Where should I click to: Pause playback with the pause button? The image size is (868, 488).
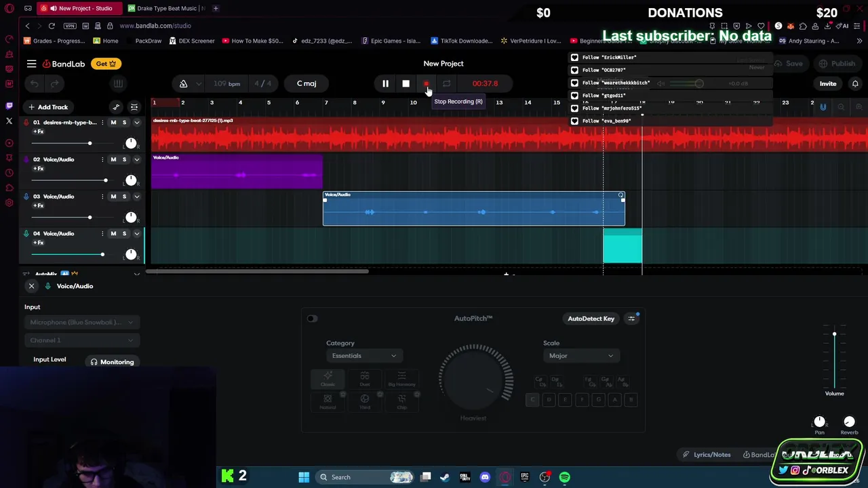coord(385,83)
